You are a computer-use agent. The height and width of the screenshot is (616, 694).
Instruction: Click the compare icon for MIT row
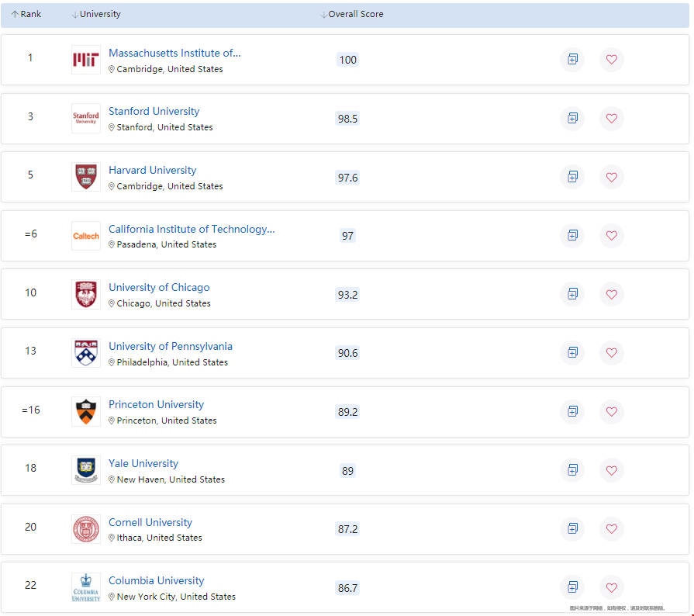[572, 60]
